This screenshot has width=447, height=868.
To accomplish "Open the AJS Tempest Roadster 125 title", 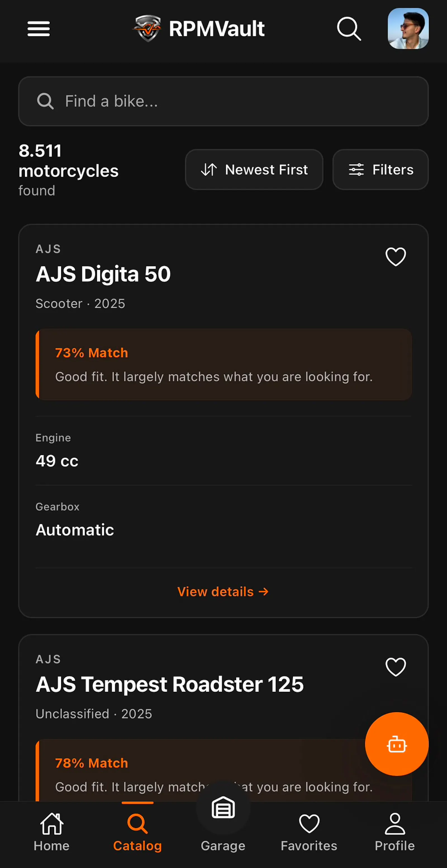I will click(170, 684).
